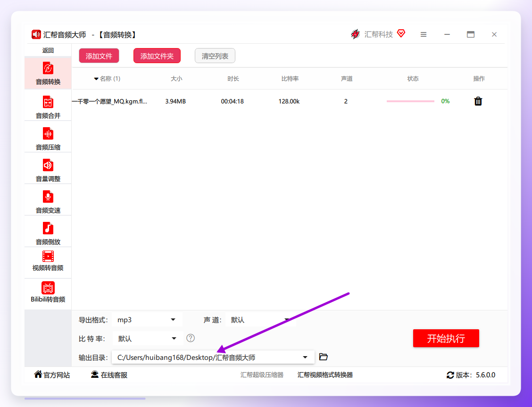Click the 128.00k bitrate cell
The height and width of the screenshot is (407, 532).
point(289,101)
